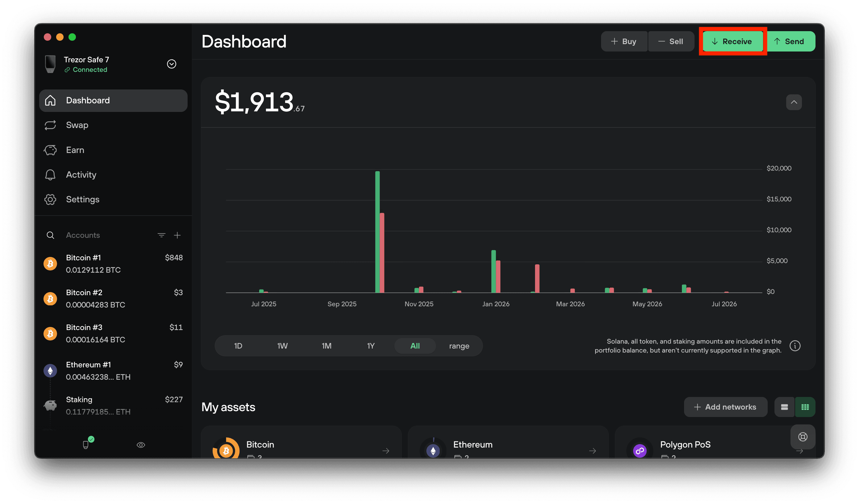Select the 1M graph range
Screen dimensions: 859x504
point(326,346)
